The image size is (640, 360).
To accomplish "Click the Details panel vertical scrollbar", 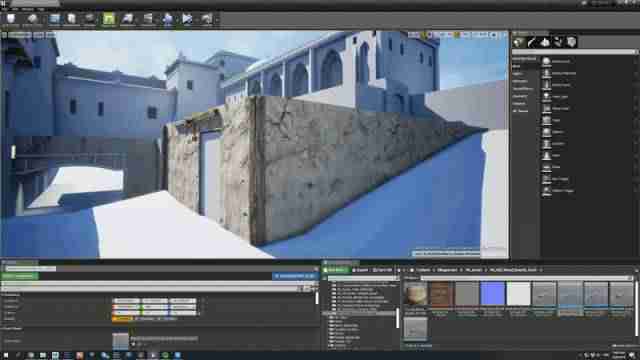I will pos(317,298).
